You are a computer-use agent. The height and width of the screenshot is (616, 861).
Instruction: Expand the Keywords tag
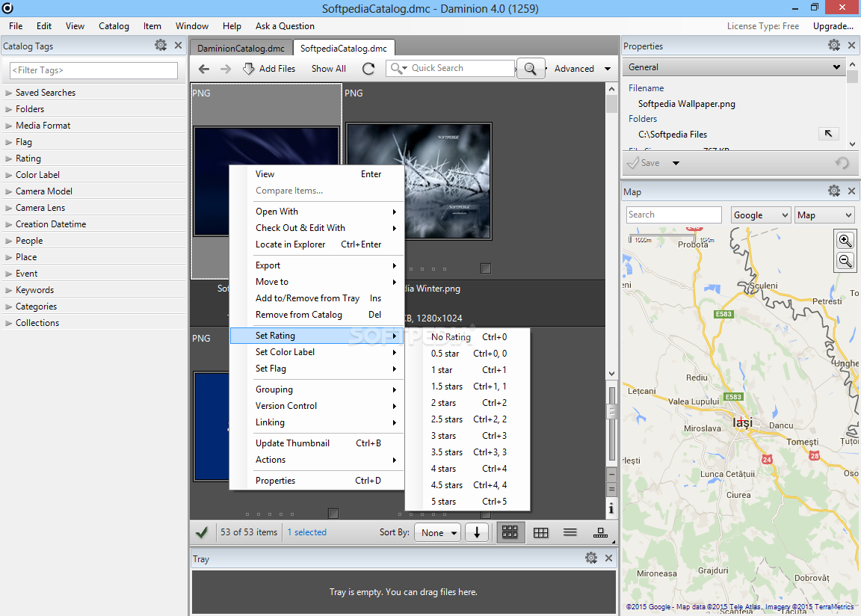[x=8, y=290]
